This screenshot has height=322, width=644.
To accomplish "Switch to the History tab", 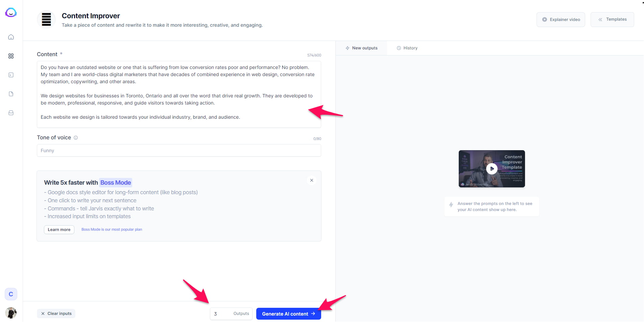I will pyautogui.click(x=407, y=48).
